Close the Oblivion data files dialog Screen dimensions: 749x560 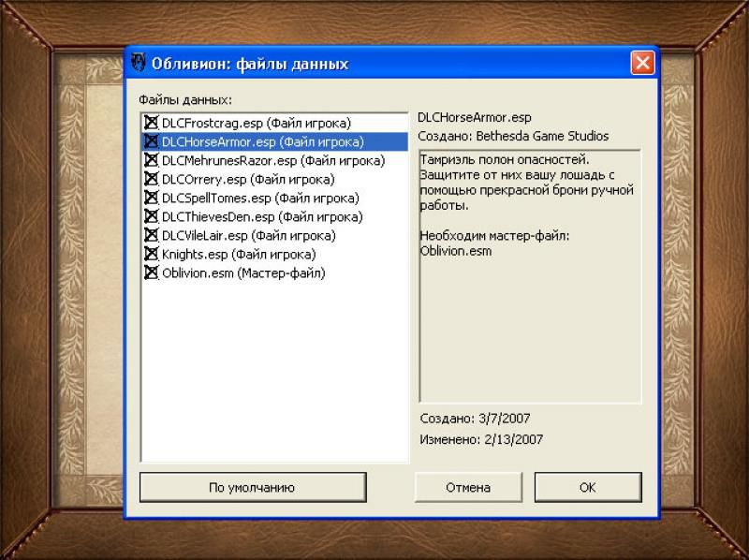click(641, 64)
